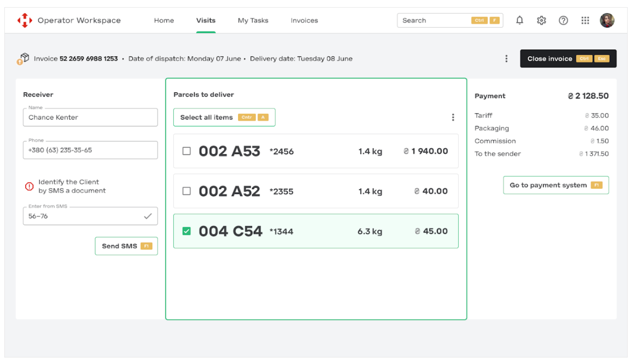This screenshot has width=632, height=364.
Task: Focus the Search field
Action: click(x=450, y=21)
